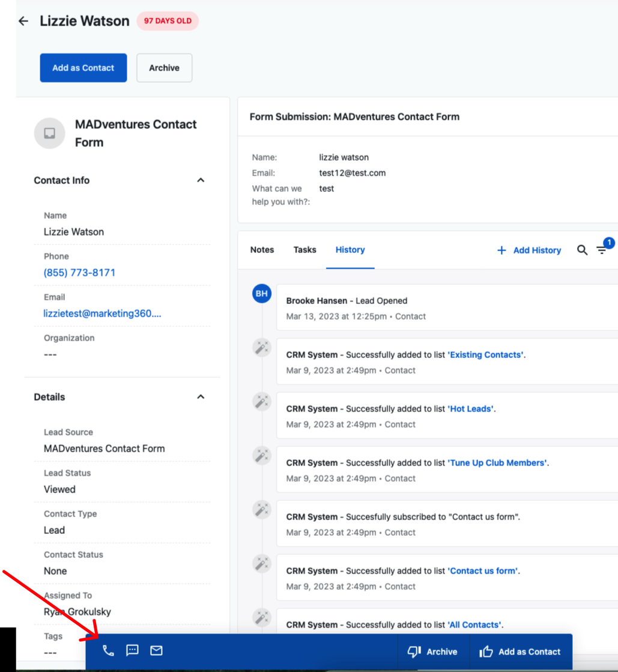Viewport: 618px width, 672px height.
Task: Select the History tab
Action: click(x=350, y=250)
